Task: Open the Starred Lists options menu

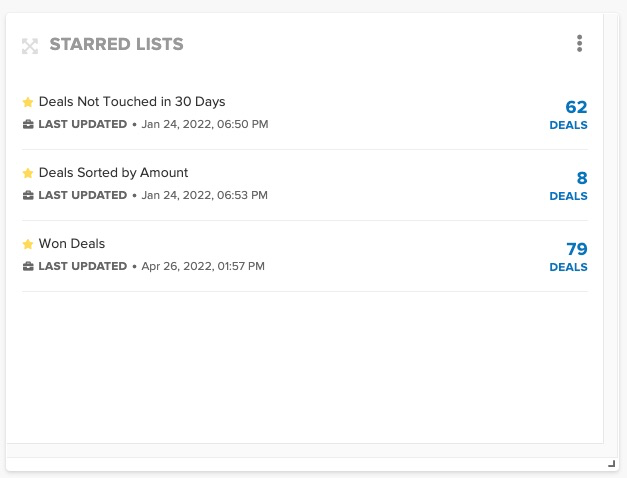Action: (x=579, y=44)
